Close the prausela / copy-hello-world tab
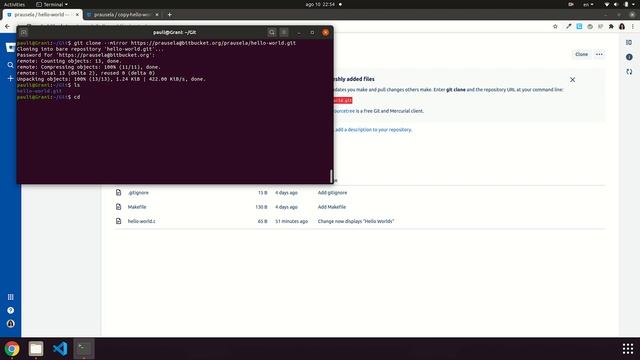640x360 pixels. (157, 15)
